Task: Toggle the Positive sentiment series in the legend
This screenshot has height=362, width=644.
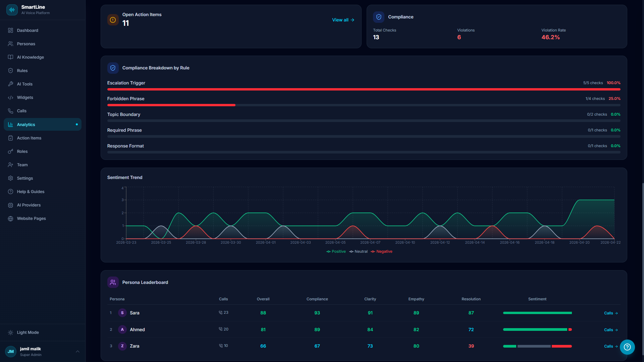Action: pyautogui.click(x=336, y=251)
